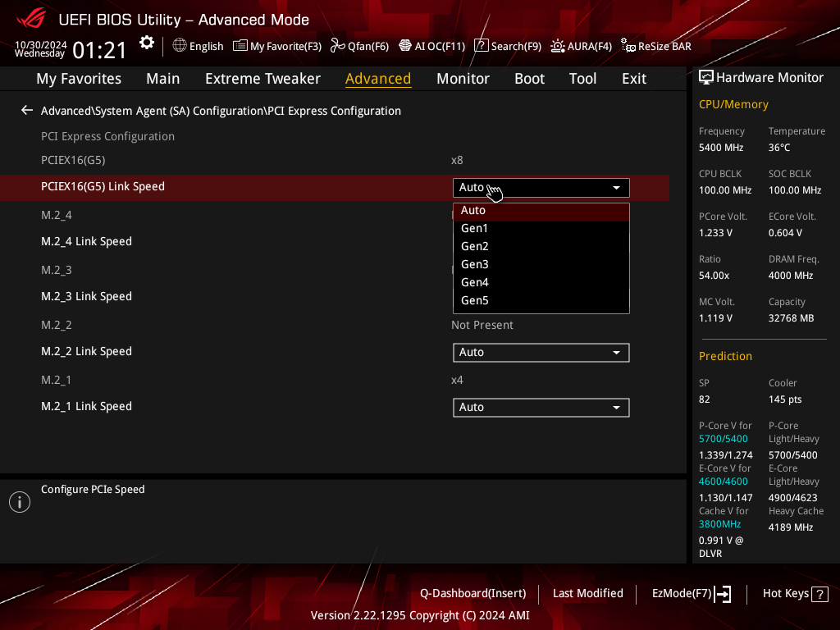Select Gen1 link speed option
The height and width of the screenshot is (630, 840).
pyautogui.click(x=541, y=228)
